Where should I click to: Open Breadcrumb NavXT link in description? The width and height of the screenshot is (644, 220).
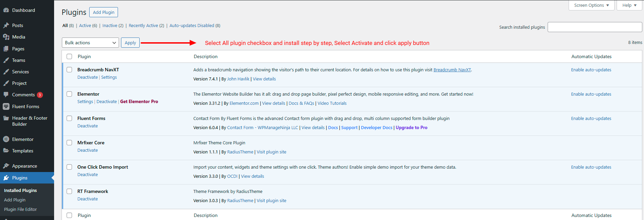click(x=452, y=70)
